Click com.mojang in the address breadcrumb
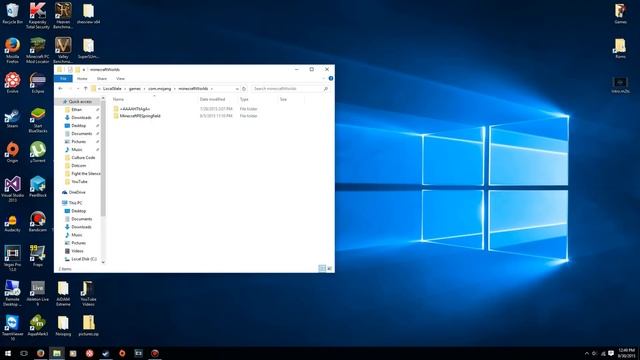The height and width of the screenshot is (360, 640). click(x=160, y=89)
